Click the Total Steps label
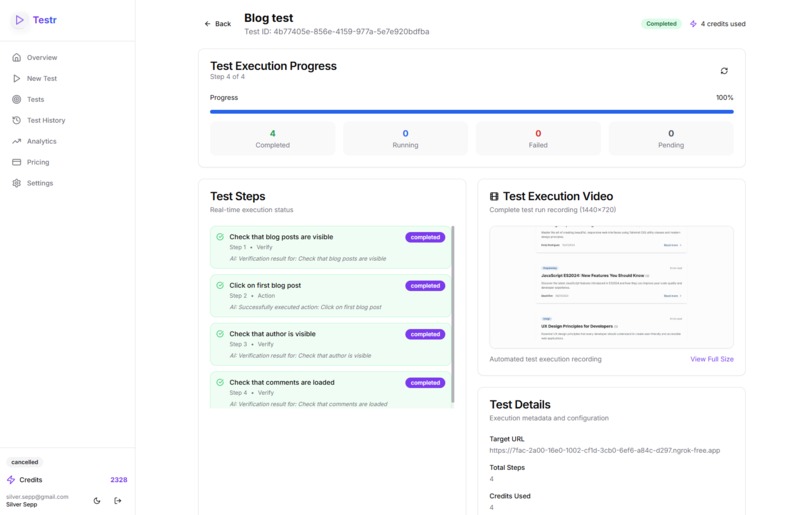Viewport: 806px width, 515px height. tap(507, 468)
